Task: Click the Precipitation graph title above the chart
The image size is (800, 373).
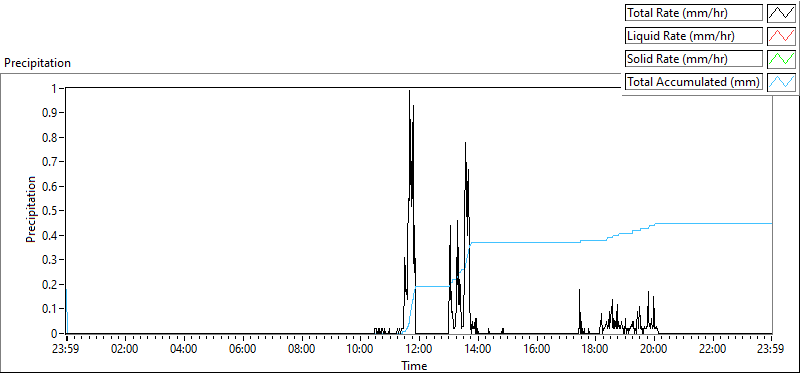Action: click(x=37, y=63)
